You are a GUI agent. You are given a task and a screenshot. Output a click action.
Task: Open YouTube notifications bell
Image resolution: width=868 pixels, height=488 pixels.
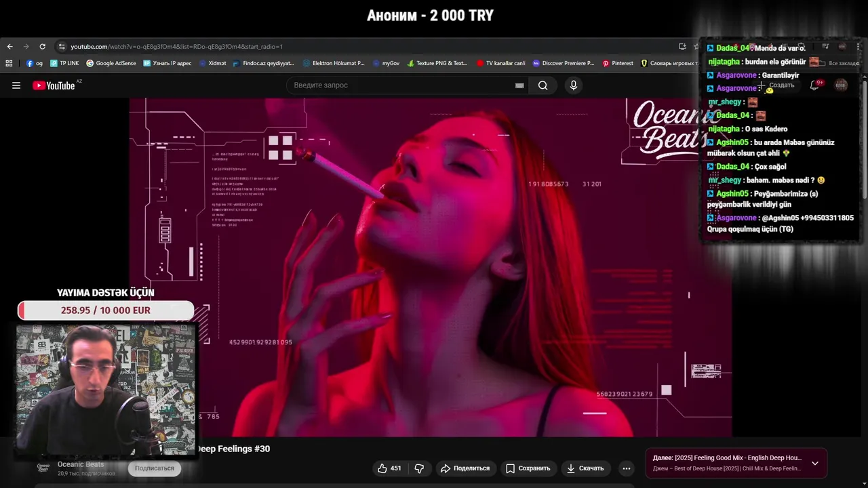[814, 85]
